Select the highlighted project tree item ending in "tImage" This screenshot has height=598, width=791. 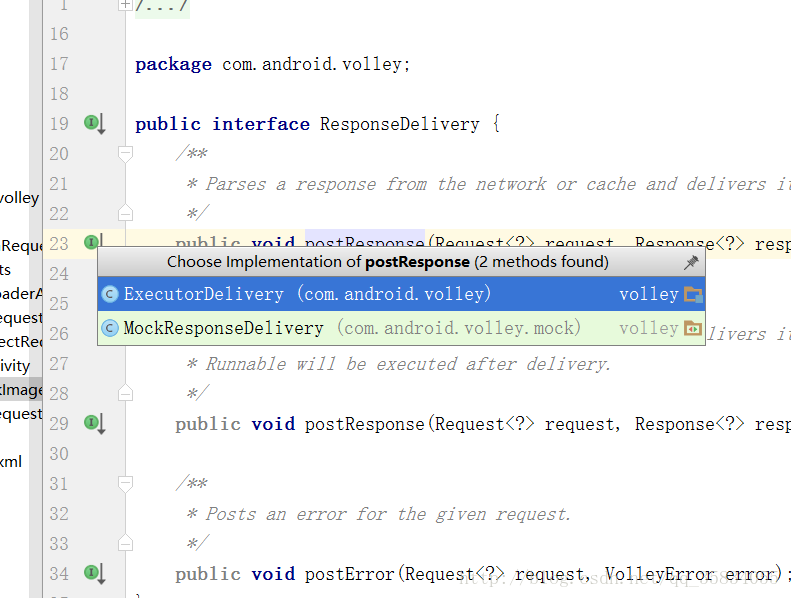coord(22,390)
